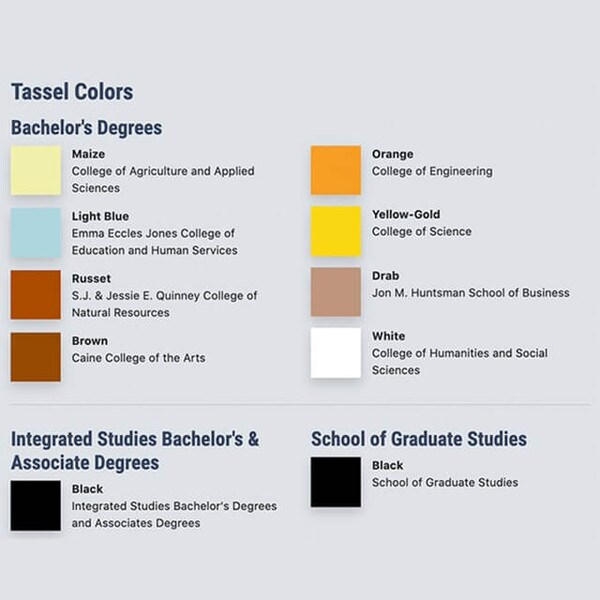Click the Bachelor's Degrees heading
600x600 pixels.
[x=86, y=128]
